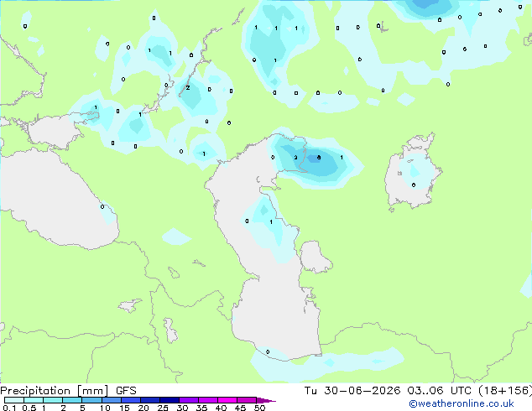
Task: Click the '25' legend scale label
Action: (163, 408)
